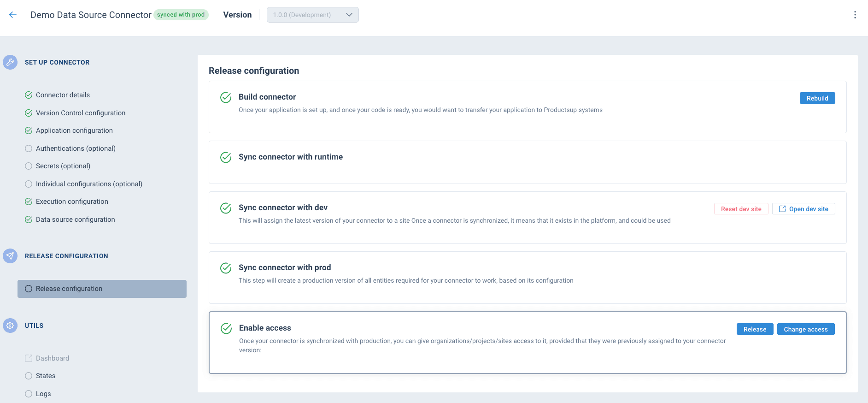The height and width of the screenshot is (403, 868).
Task: Click the Build connector green checkmark icon
Action: [226, 97]
